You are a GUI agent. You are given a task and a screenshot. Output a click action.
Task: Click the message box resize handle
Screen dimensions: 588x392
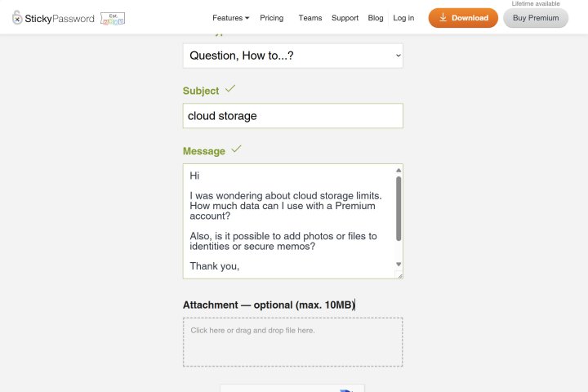[x=399, y=275]
